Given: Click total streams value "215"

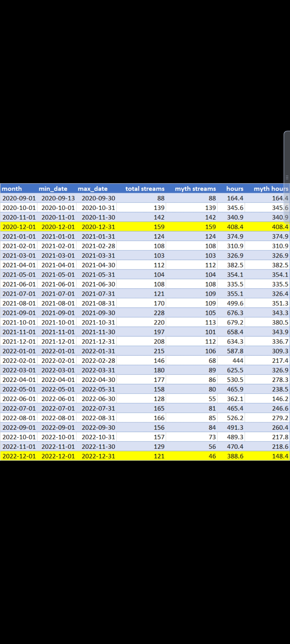Looking at the screenshot, I should coord(159,351).
